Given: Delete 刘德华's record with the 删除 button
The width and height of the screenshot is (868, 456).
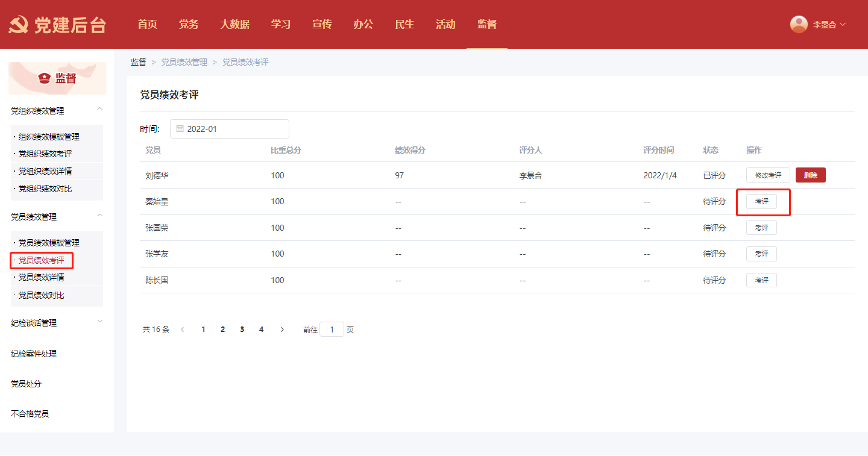Looking at the screenshot, I should click(810, 175).
